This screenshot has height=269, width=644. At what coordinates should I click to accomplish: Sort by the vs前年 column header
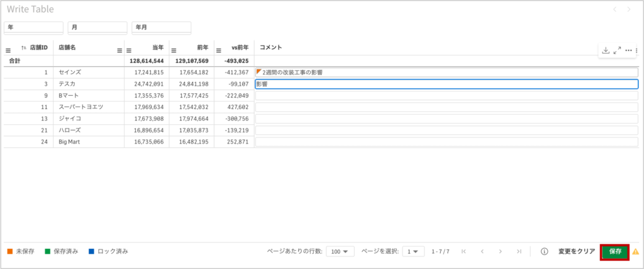(x=240, y=47)
